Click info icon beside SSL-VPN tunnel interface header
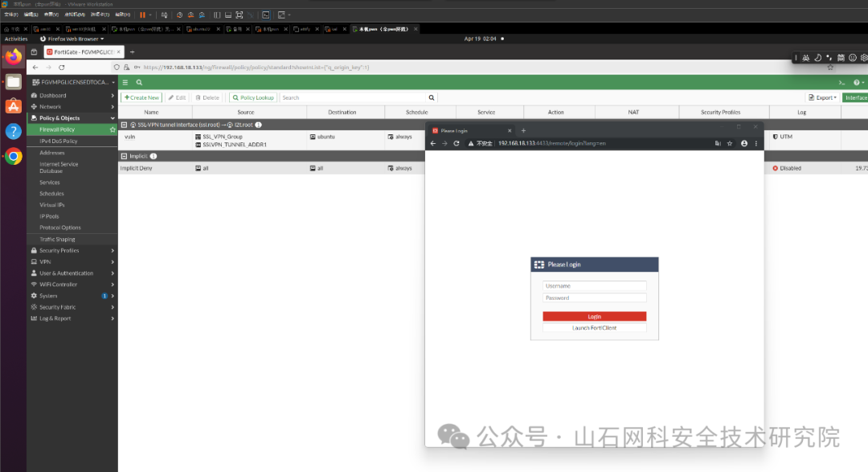 pyautogui.click(x=258, y=125)
